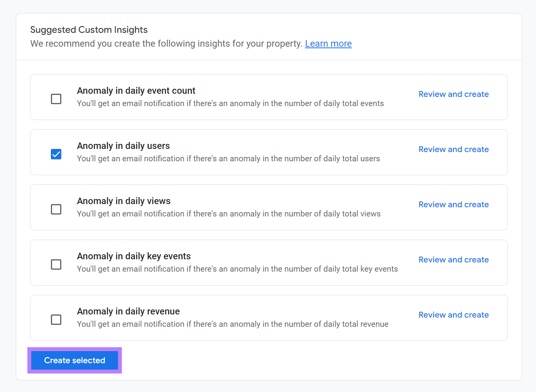The image size is (536, 392).
Task: Click the daily event count description text
Action: pyautogui.click(x=230, y=103)
